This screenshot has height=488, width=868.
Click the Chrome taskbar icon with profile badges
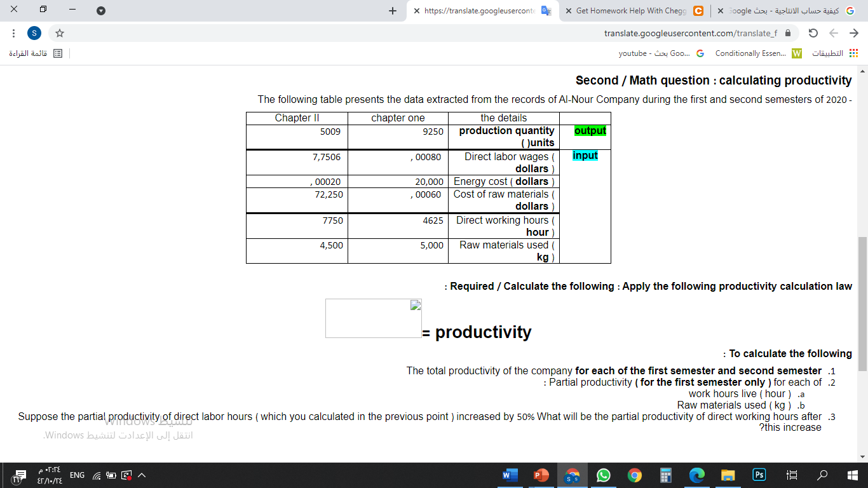tap(573, 475)
